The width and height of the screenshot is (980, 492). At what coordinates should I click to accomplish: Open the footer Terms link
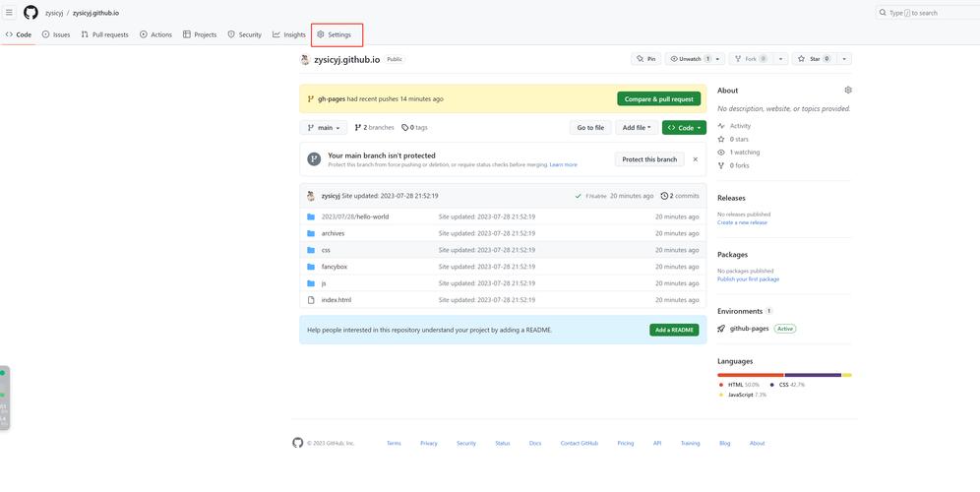coord(394,443)
